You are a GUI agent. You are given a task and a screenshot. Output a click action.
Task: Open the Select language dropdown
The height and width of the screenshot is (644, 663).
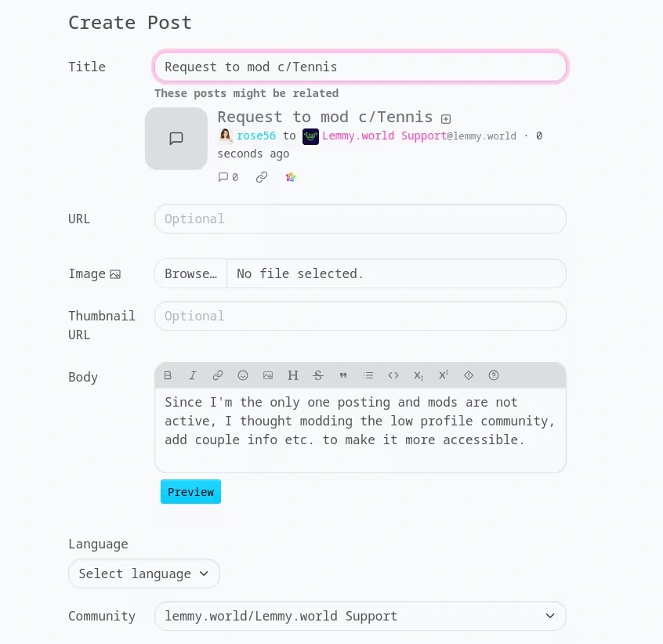[144, 573]
